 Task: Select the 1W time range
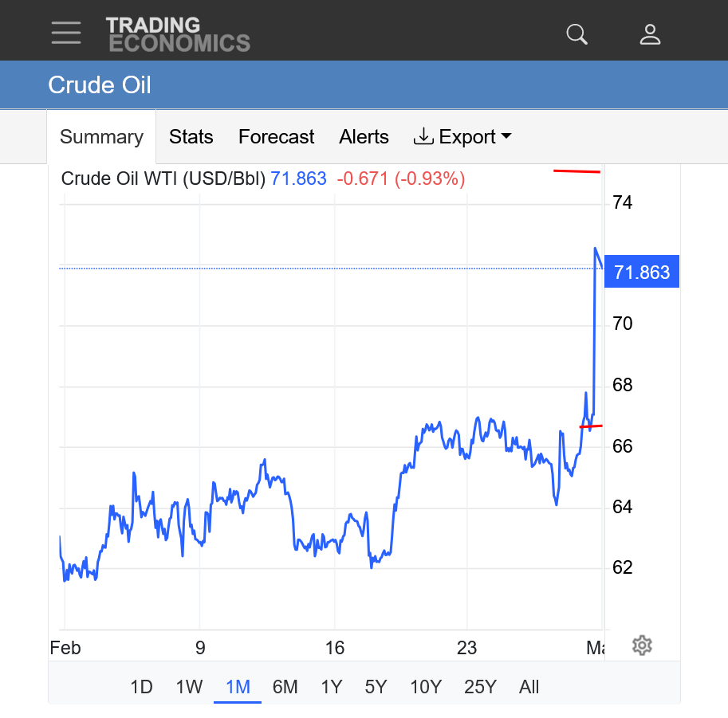click(x=189, y=687)
